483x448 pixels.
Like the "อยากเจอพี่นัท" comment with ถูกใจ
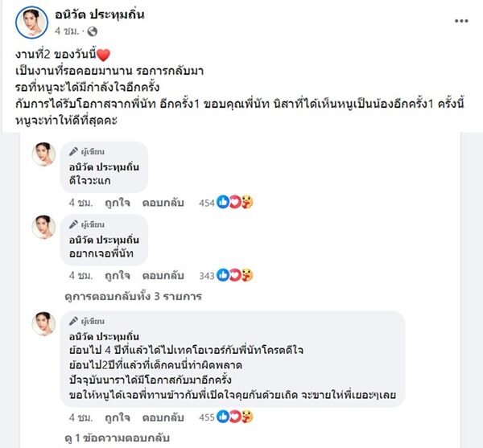click(x=118, y=276)
